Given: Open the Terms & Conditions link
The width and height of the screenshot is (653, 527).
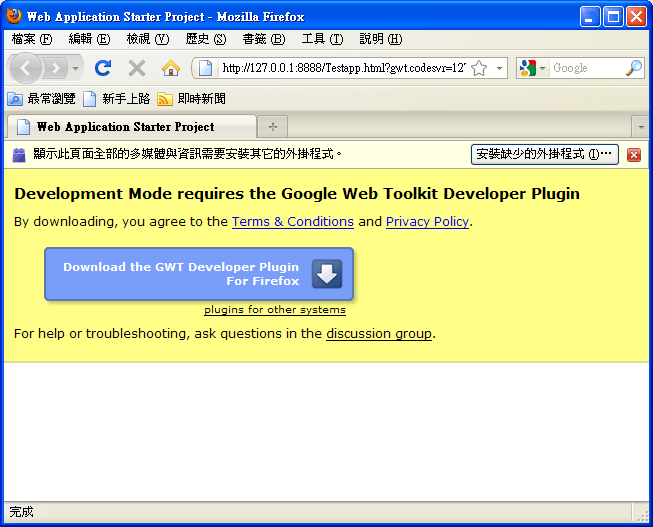Looking at the screenshot, I should pyautogui.click(x=293, y=221).
